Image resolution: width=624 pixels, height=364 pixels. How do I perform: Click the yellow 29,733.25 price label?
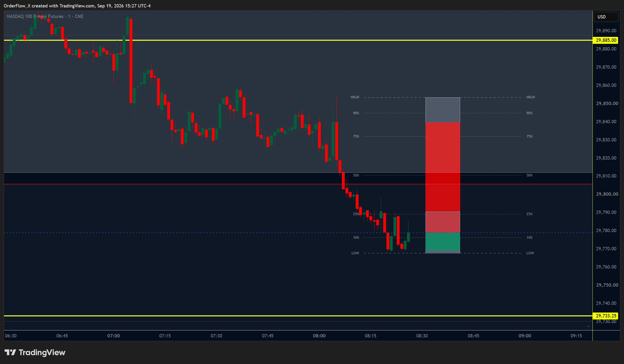point(606,316)
